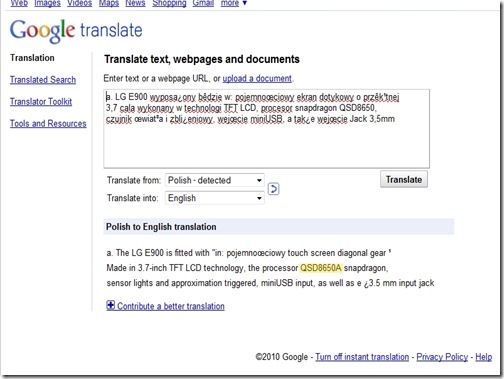Screen dimensions: 504x379
Task: Open the Help link in footer
Action: coord(484,357)
